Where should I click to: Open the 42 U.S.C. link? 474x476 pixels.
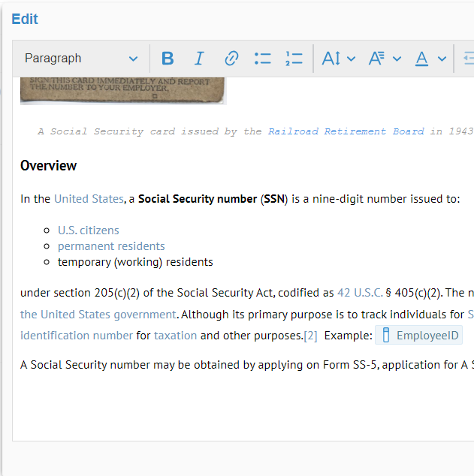(360, 293)
